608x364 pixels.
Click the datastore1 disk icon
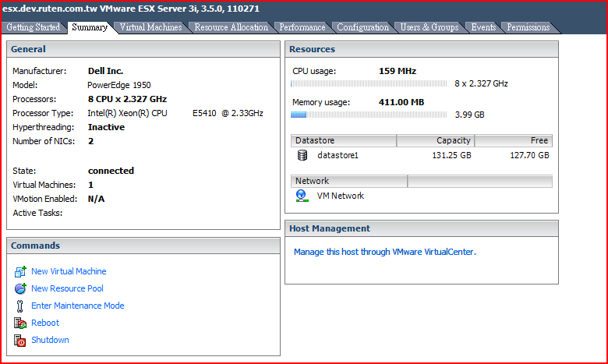point(302,155)
